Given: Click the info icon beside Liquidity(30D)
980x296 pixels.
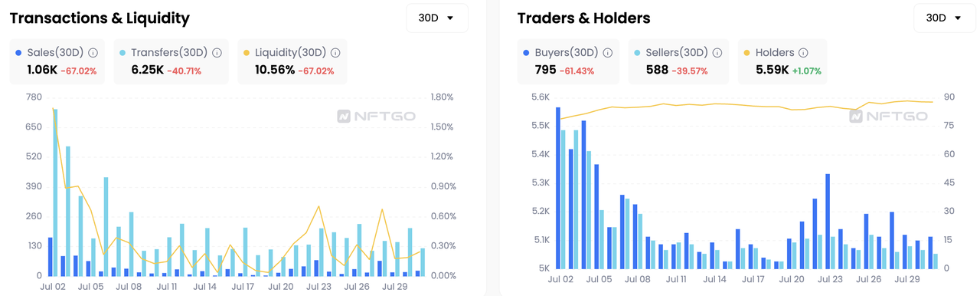Looking at the screenshot, I should (x=335, y=53).
